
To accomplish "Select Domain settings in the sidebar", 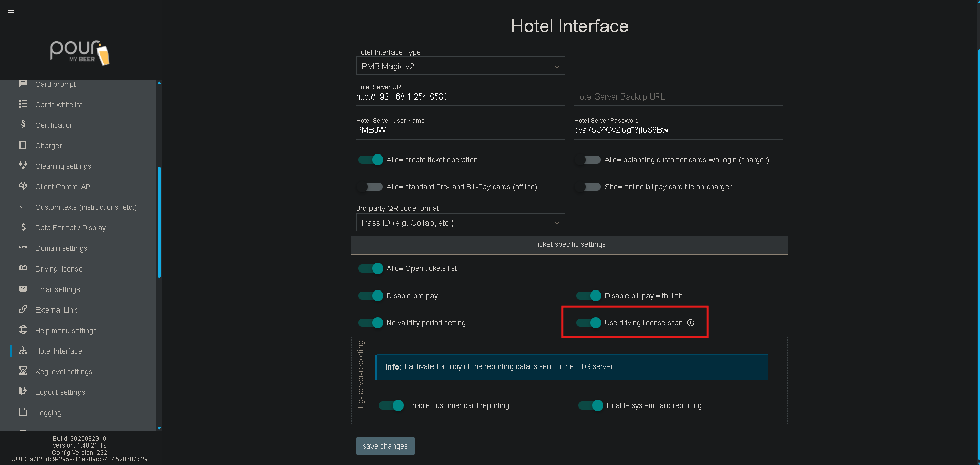I will [x=61, y=248].
